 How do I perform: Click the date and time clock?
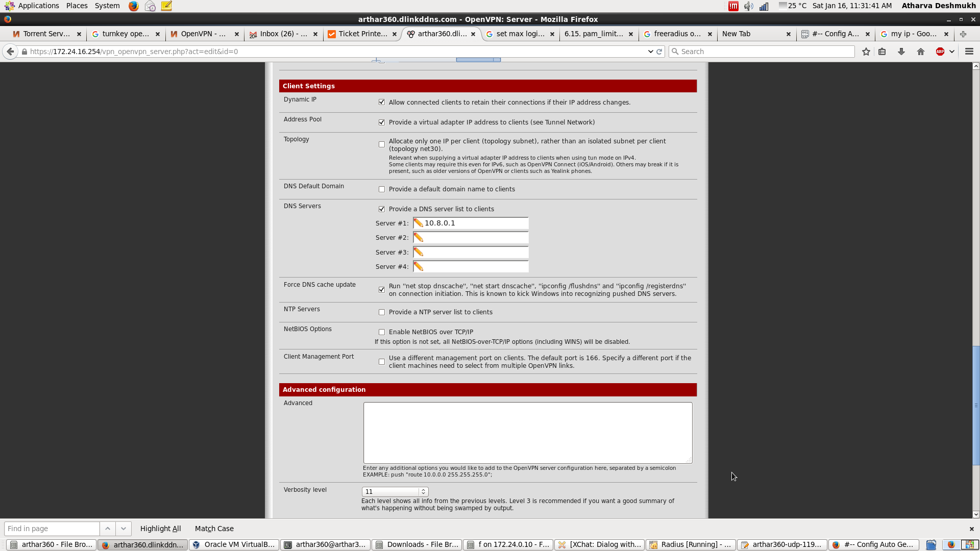coord(852,6)
